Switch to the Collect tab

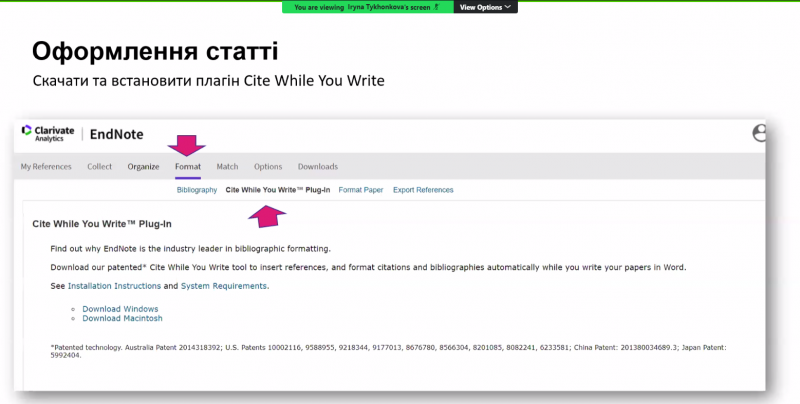tap(99, 166)
